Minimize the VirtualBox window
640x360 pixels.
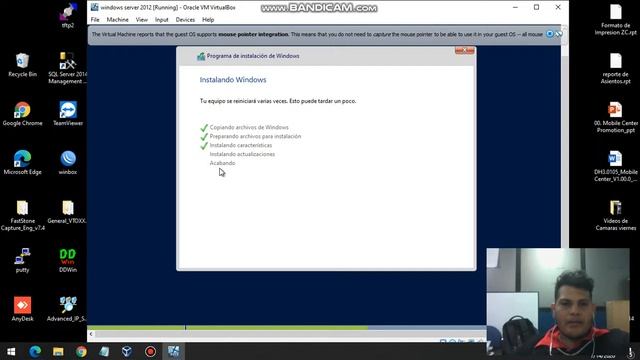click(515, 7)
